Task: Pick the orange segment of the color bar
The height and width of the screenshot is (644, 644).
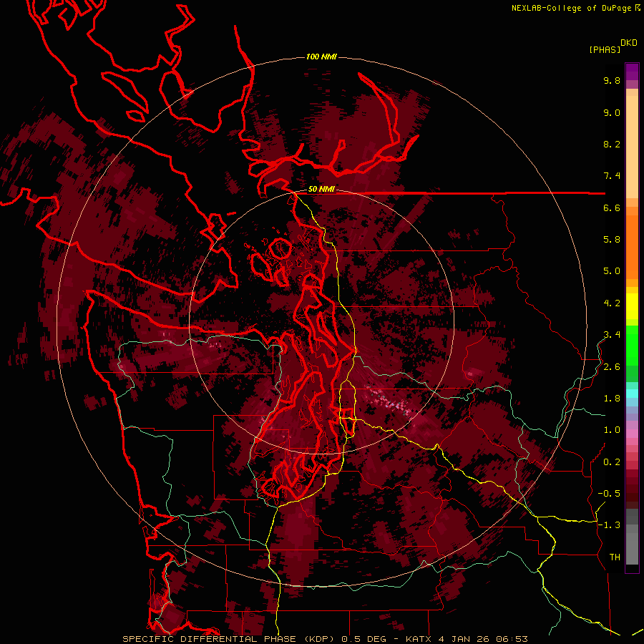Action: 632,248
